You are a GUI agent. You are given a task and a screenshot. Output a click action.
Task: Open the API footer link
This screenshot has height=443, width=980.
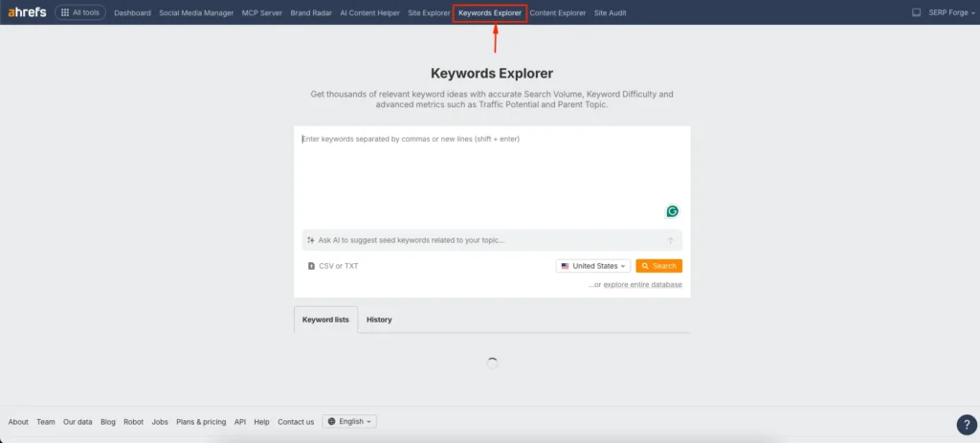click(240, 422)
